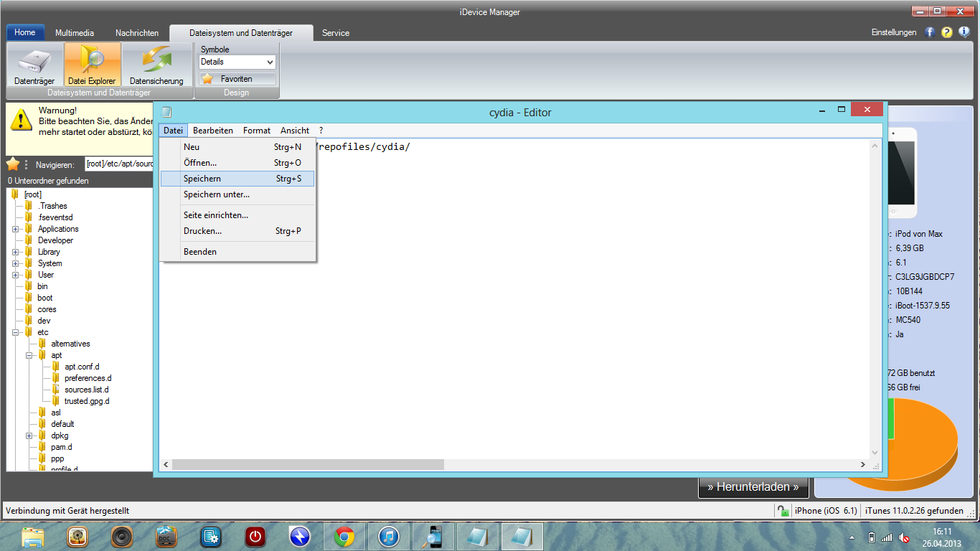The width and height of the screenshot is (980, 551).
Task: Choose Neu from Datei menu
Action: click(237, 147)
